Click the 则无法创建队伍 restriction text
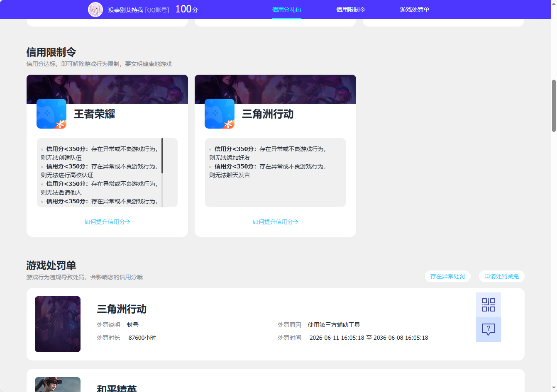 61,158
